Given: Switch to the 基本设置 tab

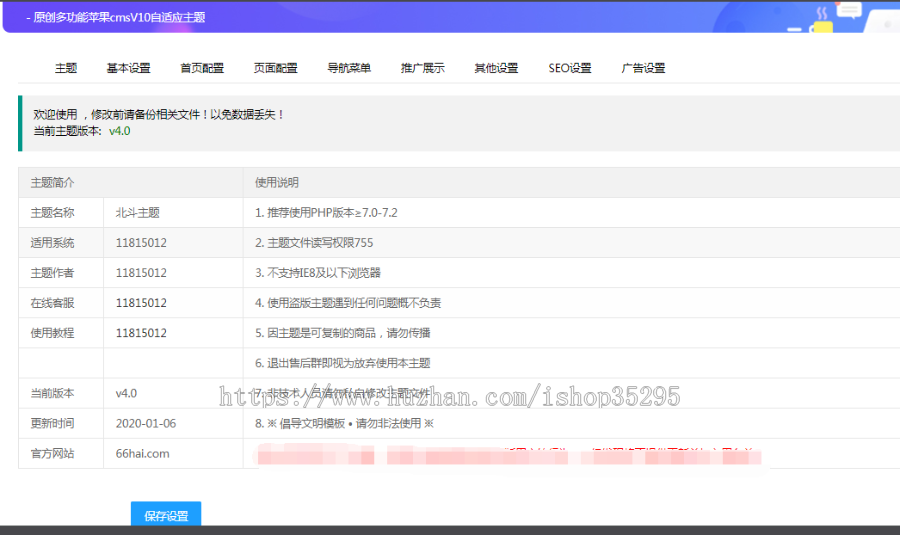Looking at the screenshot, I should pyautogui.click(x=129, y=68).
